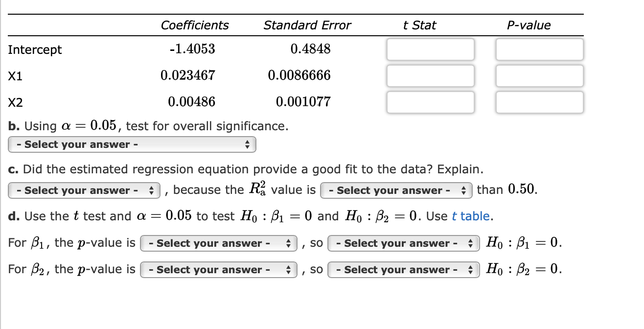Open the conclusion dropdown for β1 hypothesis
644x329 pixels.
click(x=404, y=243)
